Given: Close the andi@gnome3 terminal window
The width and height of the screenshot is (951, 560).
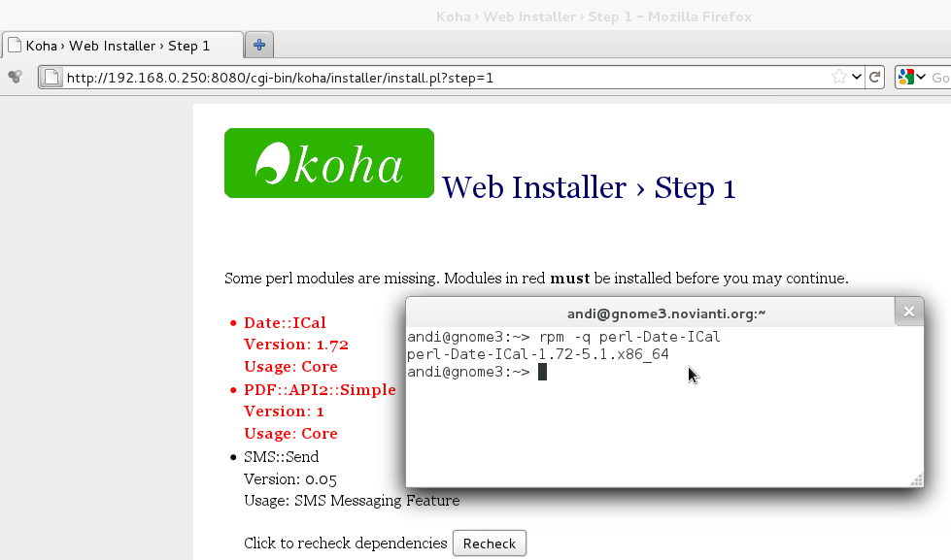Looking at the screenshot, I should click(908, 312).
